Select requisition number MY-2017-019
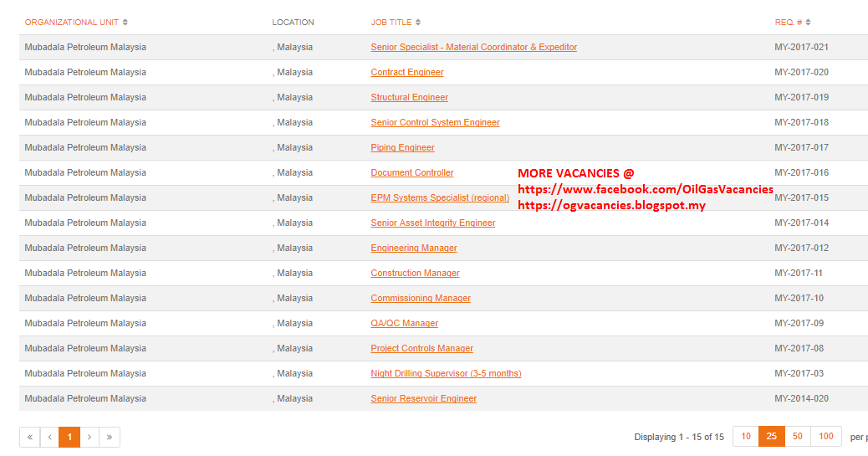This screenshot has height=456, width=868. coord(801,97)
